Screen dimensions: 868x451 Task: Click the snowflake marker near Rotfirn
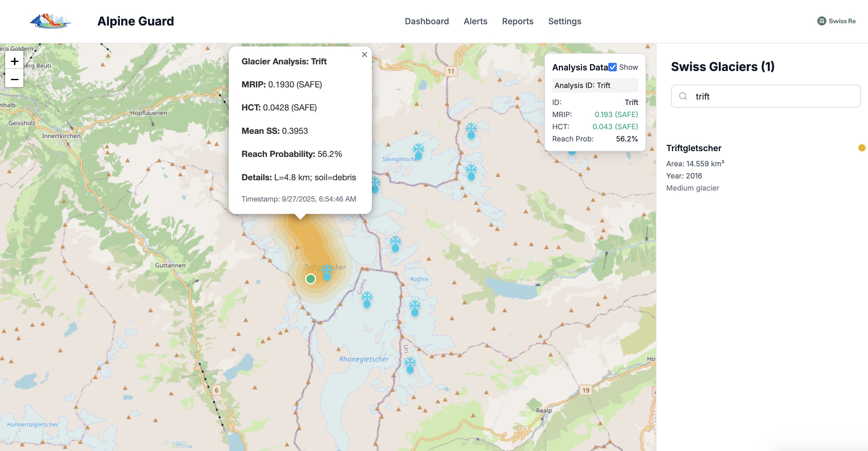[415, 307]
